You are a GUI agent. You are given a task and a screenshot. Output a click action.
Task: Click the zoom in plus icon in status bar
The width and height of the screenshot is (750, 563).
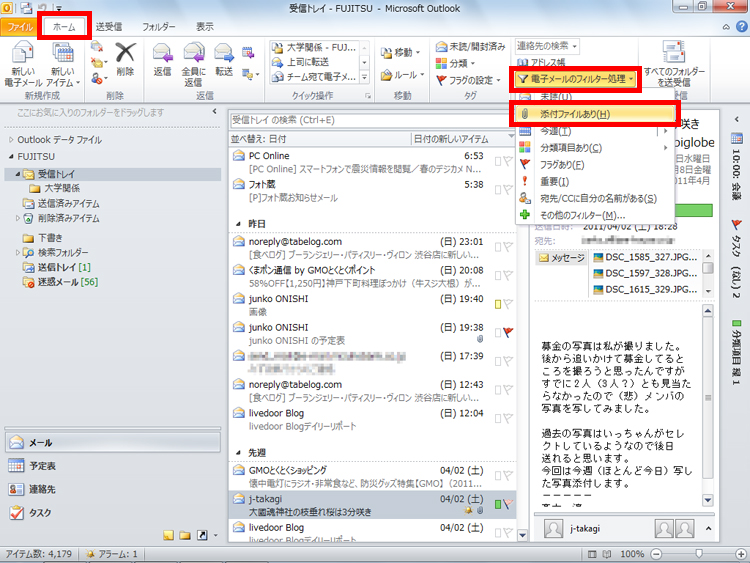pos(740,554)
